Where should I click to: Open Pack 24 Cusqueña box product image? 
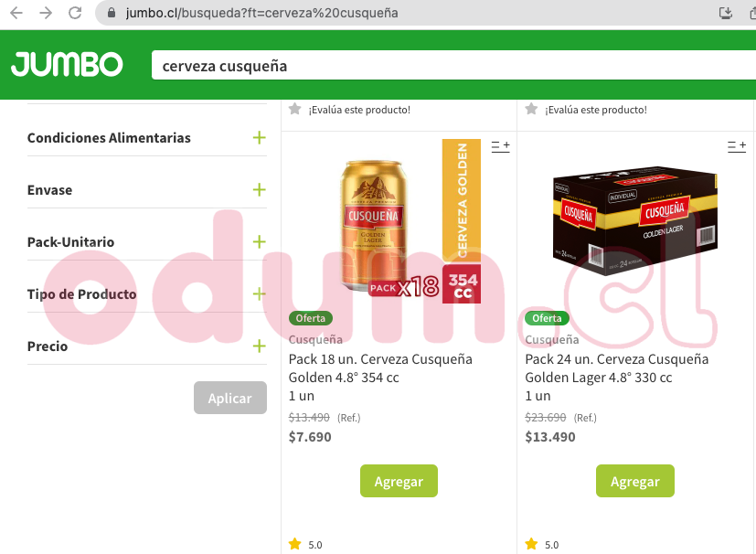[x=635, y=222]
